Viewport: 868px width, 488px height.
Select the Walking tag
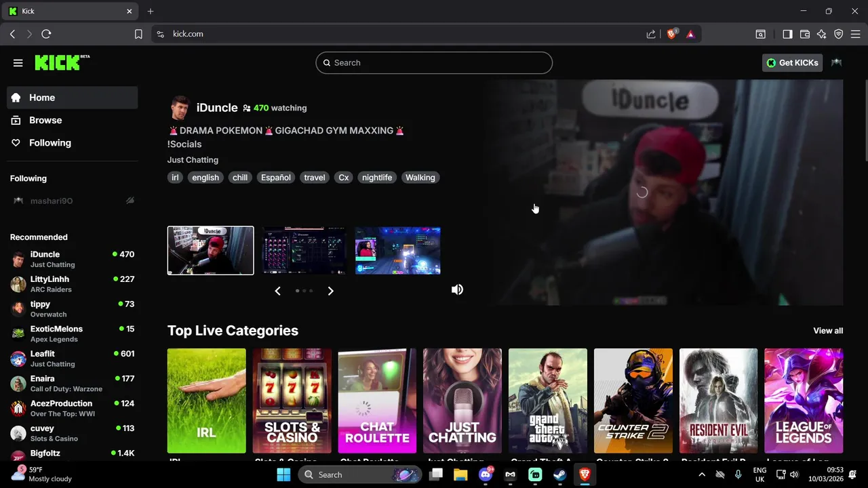(420, 178)
